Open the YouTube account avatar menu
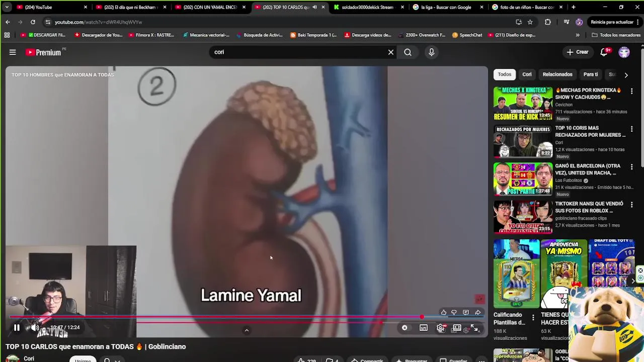The width and height of the screenshot is (644, 362). click(624, 52)
